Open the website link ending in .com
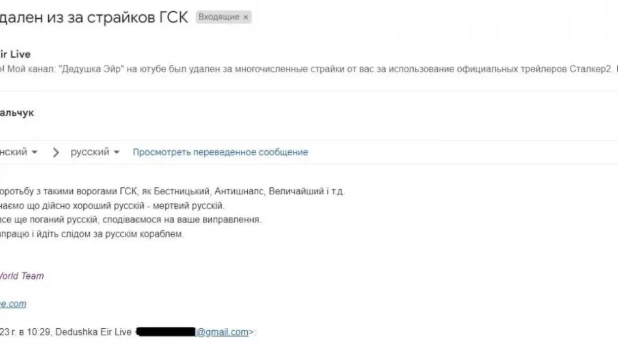 (x=13, y=304)
